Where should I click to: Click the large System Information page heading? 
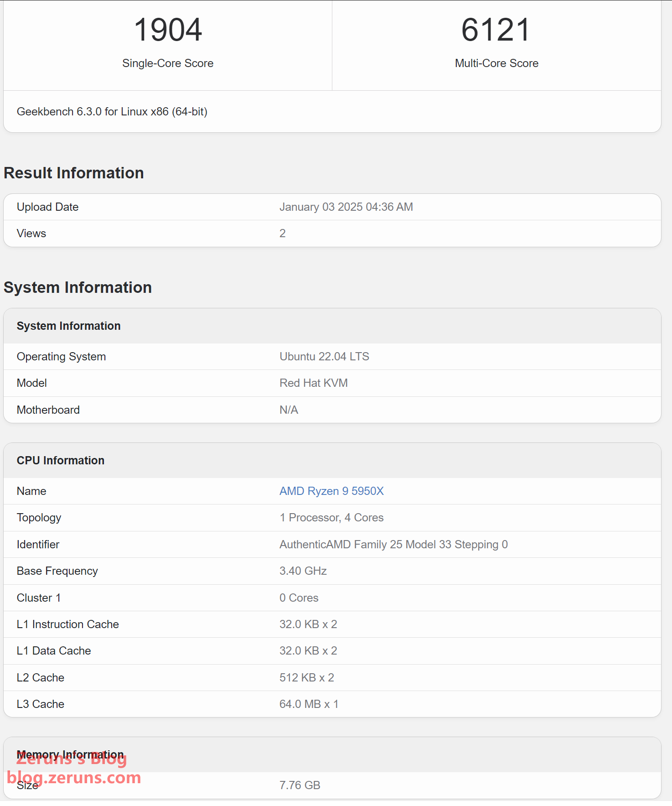[x=78, y=288]
